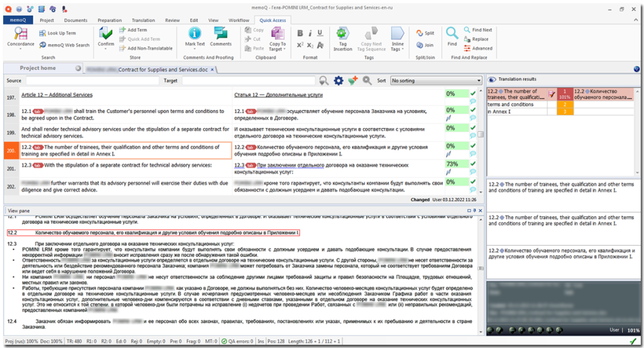
Task: Open the Find dialog
Action: (x=452, y=36)
